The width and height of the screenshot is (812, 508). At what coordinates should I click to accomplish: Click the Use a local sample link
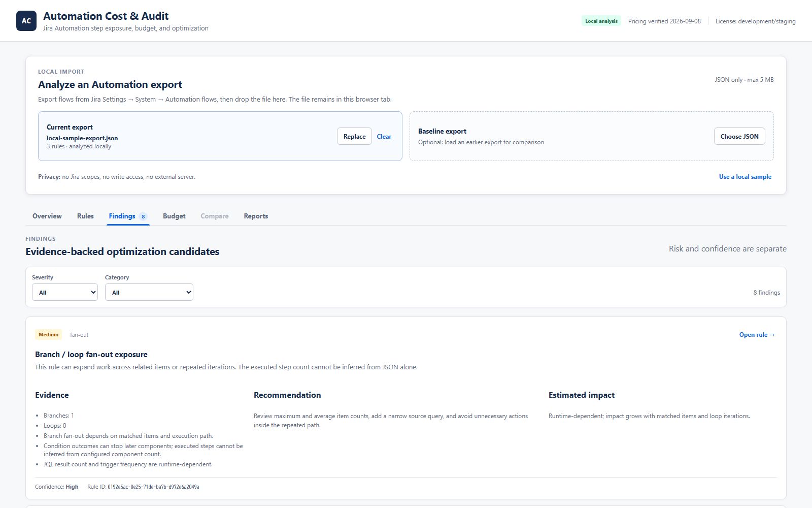pos(745,177)
